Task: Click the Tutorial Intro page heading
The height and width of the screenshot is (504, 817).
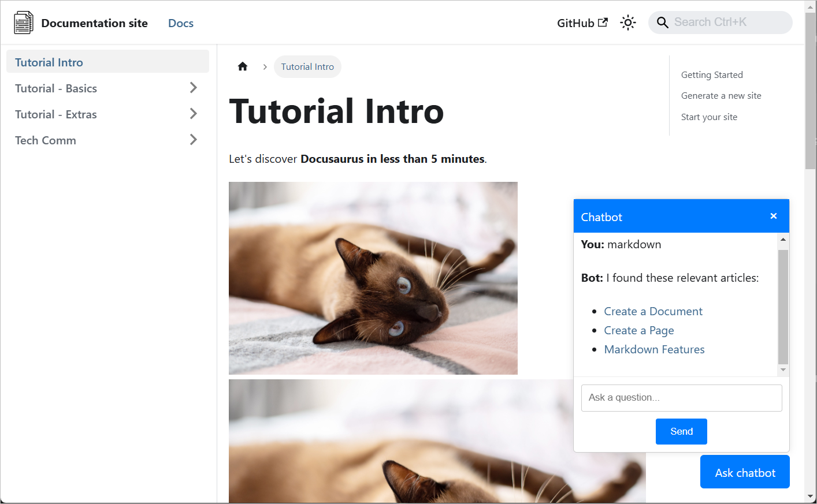Action: tap(336, 111)
